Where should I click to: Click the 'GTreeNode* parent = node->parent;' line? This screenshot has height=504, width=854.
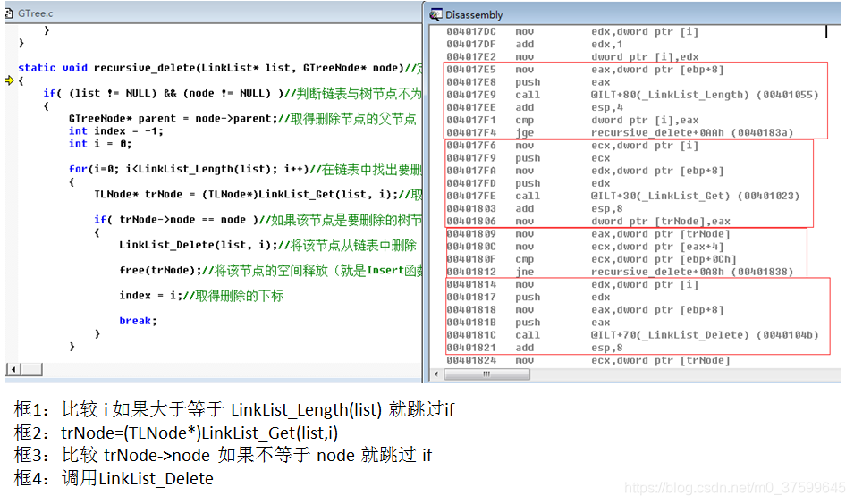click(242, 118)
